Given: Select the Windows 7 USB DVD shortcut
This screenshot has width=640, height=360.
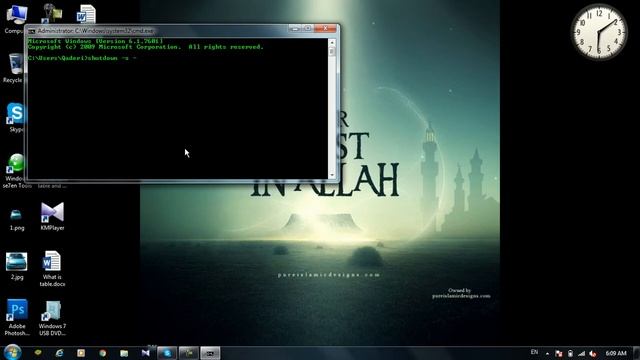Looking at the screenshot, I should tap(52, 318).
